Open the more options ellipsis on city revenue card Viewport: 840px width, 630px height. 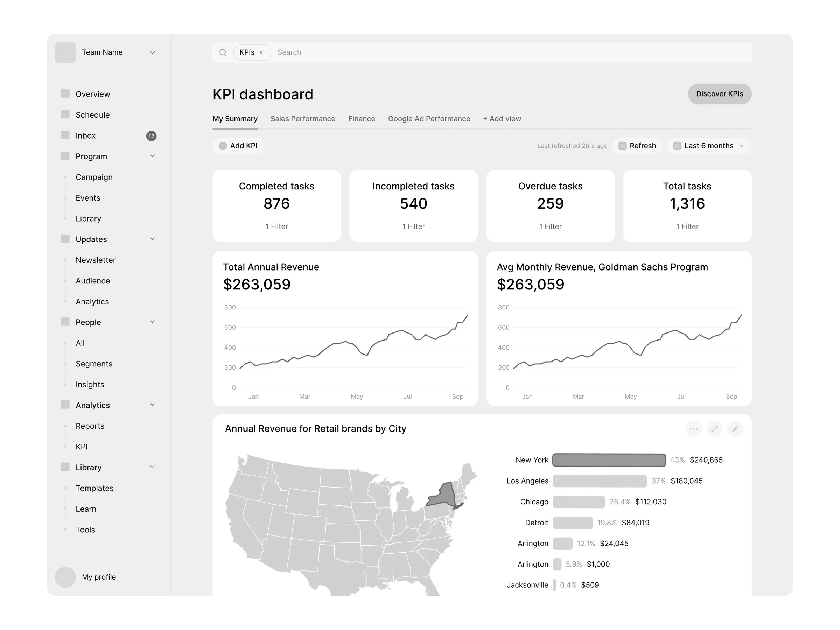click(x=693, y=429)
